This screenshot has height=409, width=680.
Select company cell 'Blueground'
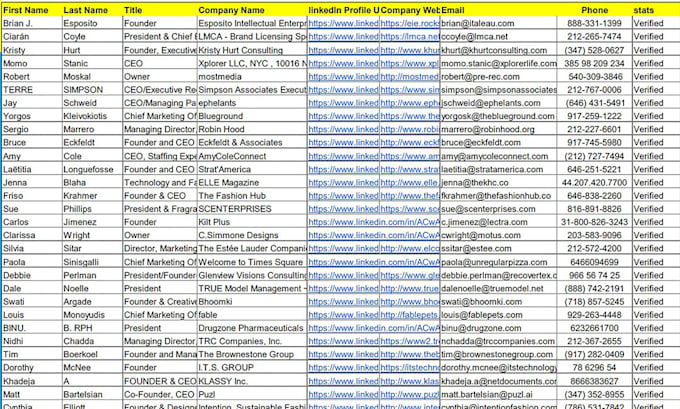(x=252, y=116)
